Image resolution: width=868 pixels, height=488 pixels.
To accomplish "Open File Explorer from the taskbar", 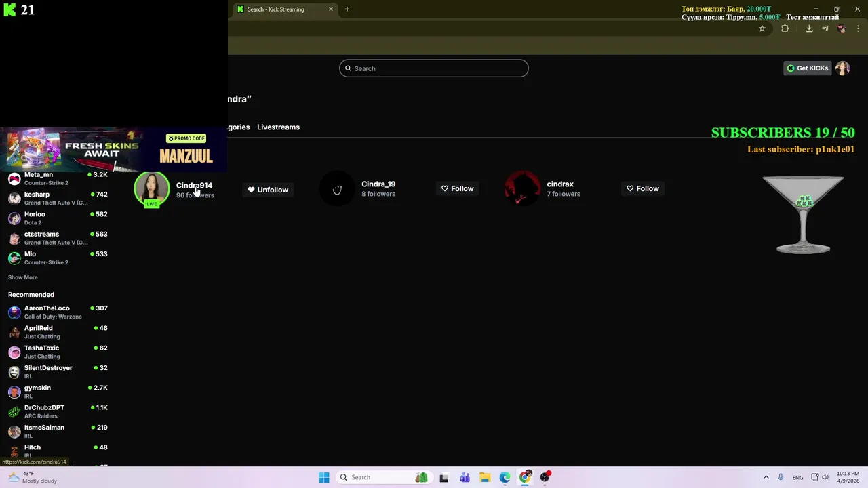I will (x=485, y=477).
